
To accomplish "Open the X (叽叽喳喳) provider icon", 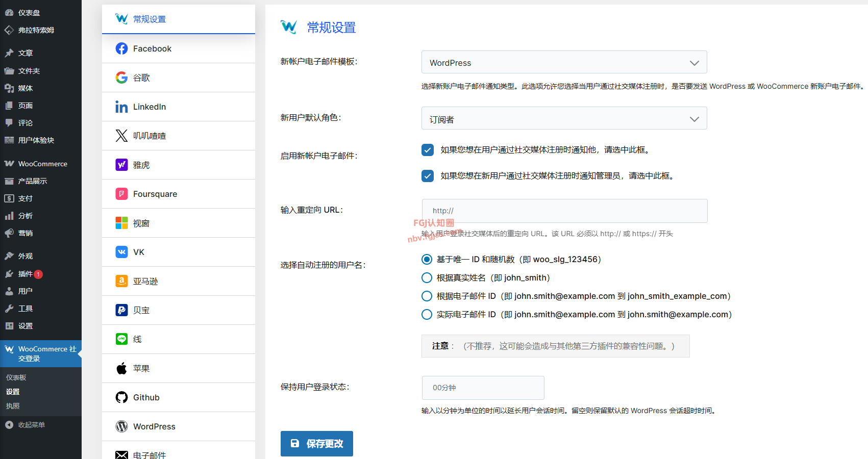I will click(x=121, y=136).
